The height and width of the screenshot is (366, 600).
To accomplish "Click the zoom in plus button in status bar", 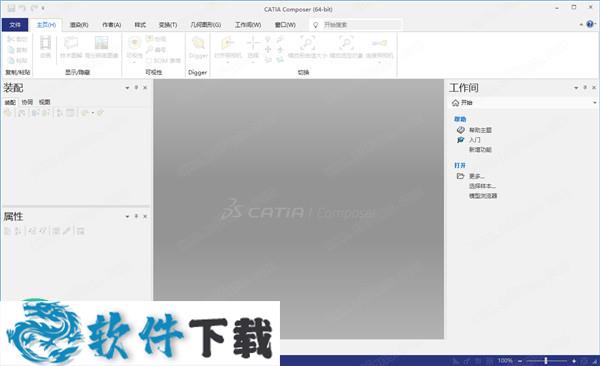I will (x=574, y=361).
